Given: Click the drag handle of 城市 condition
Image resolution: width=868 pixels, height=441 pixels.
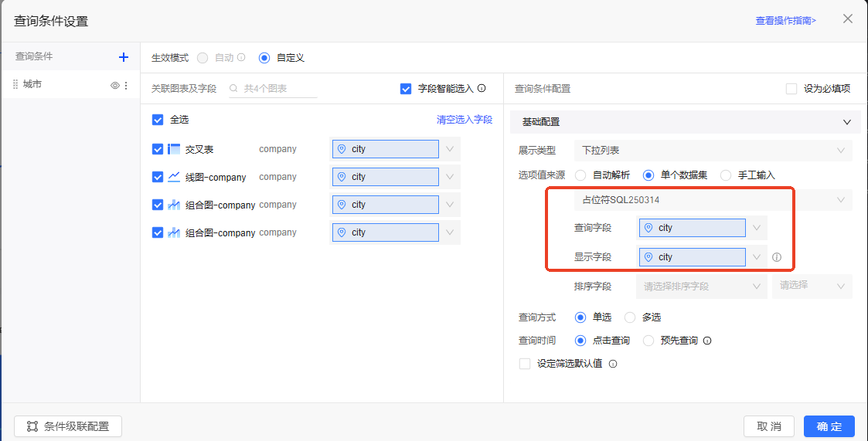Looking at the screenshot, I should coord(15,85).
